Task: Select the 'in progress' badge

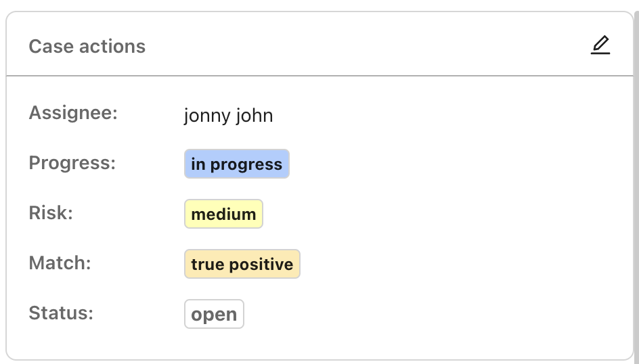Action: (237, 164)
